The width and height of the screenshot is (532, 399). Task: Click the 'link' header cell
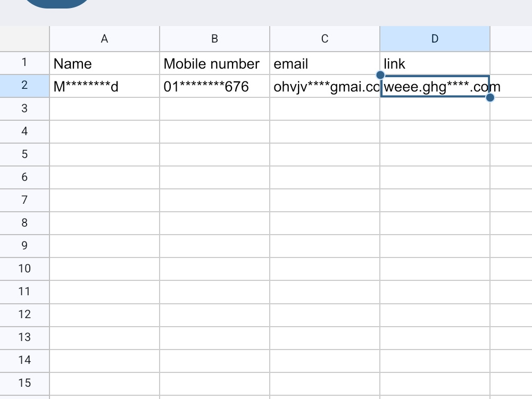tap(435, 63)
